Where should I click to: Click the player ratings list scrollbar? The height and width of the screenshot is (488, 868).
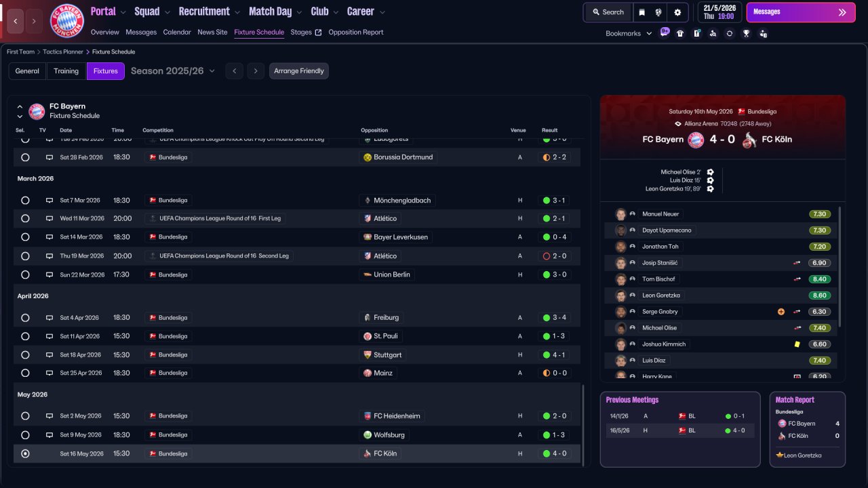tap(840, 266)
